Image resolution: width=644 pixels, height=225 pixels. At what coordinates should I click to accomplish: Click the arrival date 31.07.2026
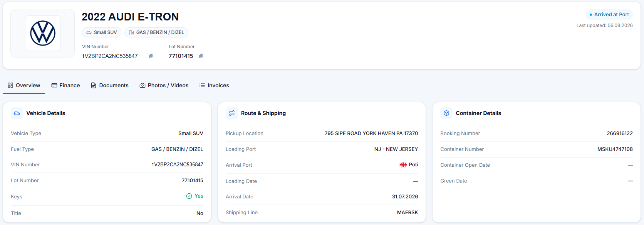click(405, 197)
